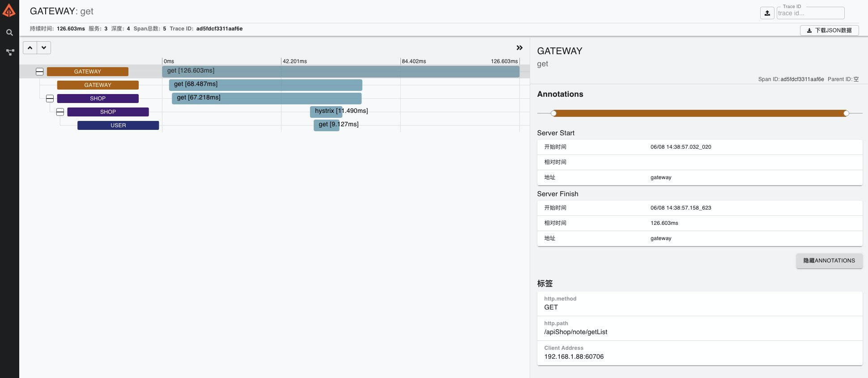Click the get [67.218ms] span bar

[267, 98]
